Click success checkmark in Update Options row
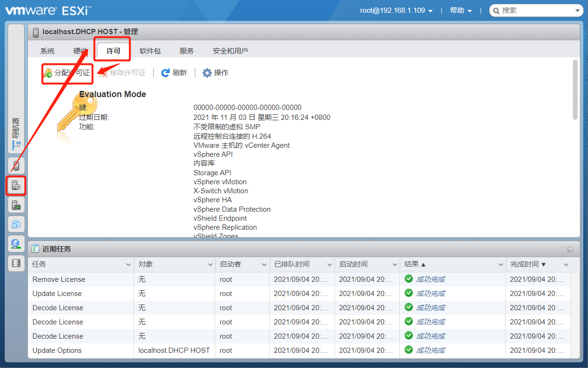588x368 pixels. coord(409,350)
